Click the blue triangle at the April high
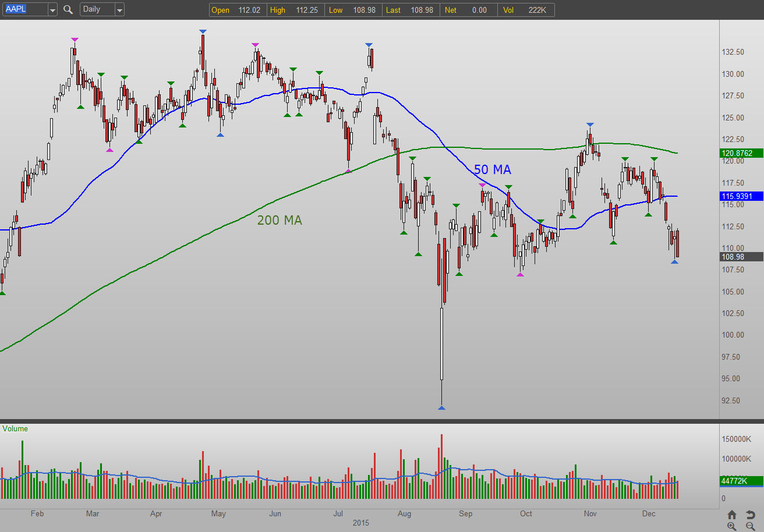 click(x=202, y=31)
